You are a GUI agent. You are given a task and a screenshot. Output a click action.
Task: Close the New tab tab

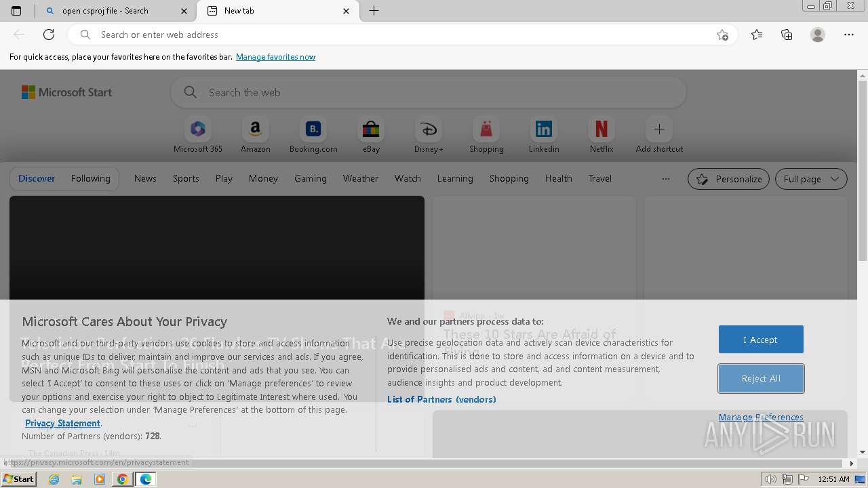347,11
